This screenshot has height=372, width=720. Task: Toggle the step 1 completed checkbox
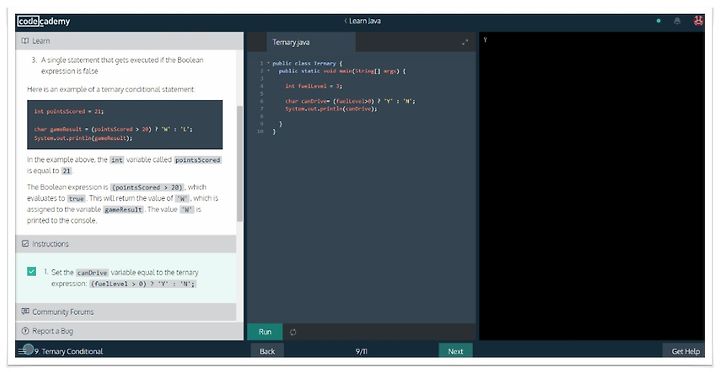click(31, 271)
